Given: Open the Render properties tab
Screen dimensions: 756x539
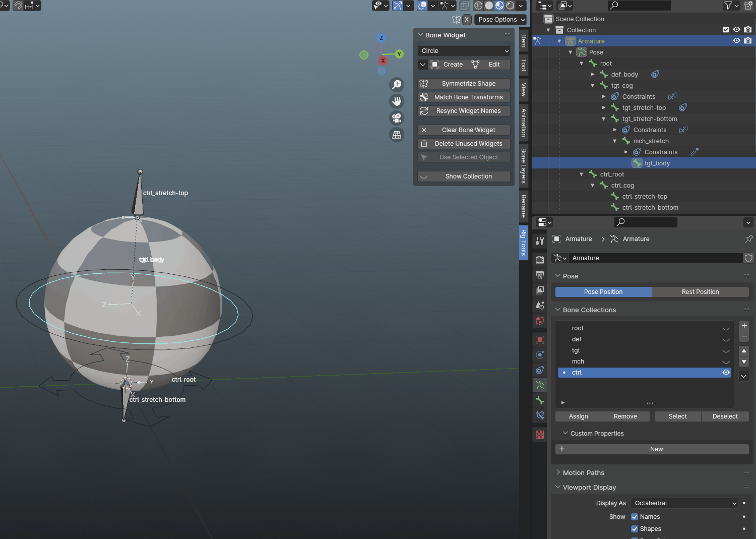Looking at the screenshot, I should [540, 260].
